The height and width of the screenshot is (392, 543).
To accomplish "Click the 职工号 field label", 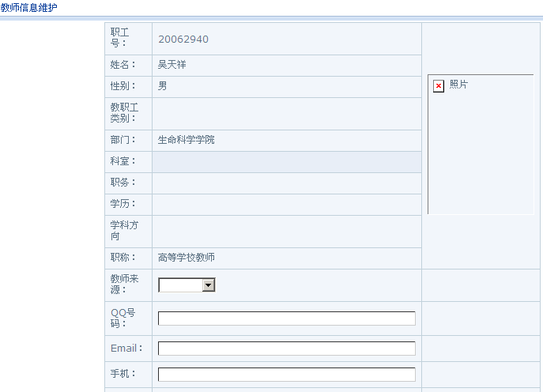I will [x=119, y=38].
